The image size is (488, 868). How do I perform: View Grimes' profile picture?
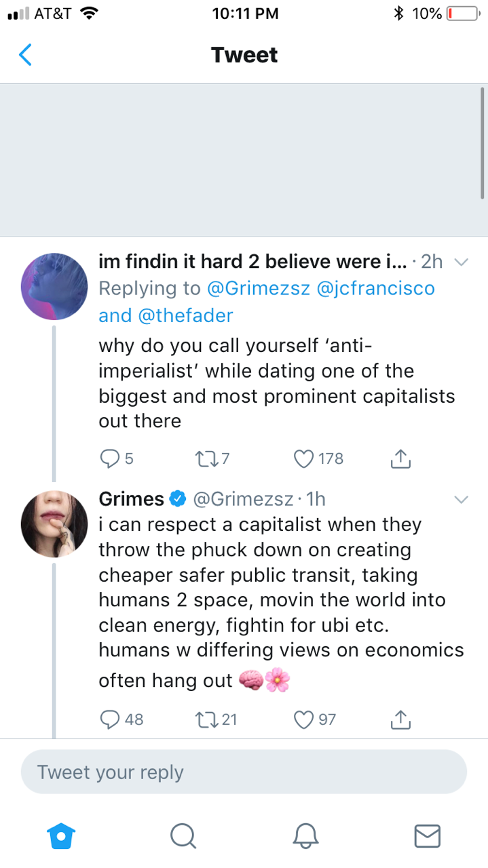click(x=55, y=524)
